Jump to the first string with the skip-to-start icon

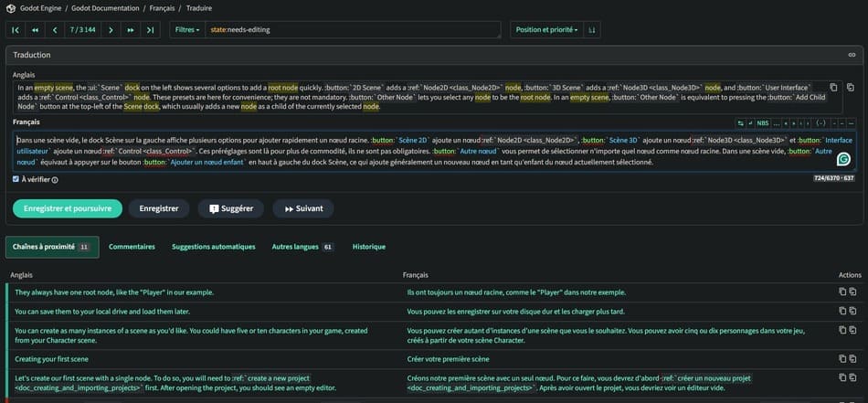click(16, 30)
